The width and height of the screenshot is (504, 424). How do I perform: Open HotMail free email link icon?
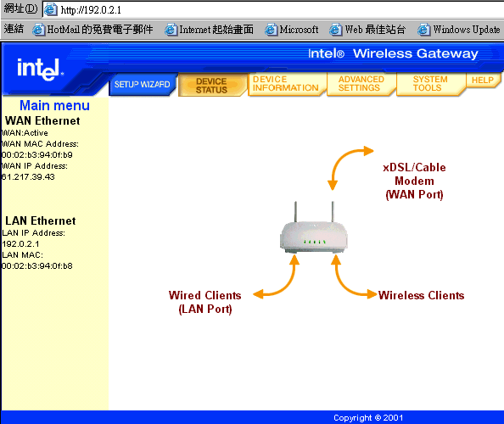coord(39,30)
